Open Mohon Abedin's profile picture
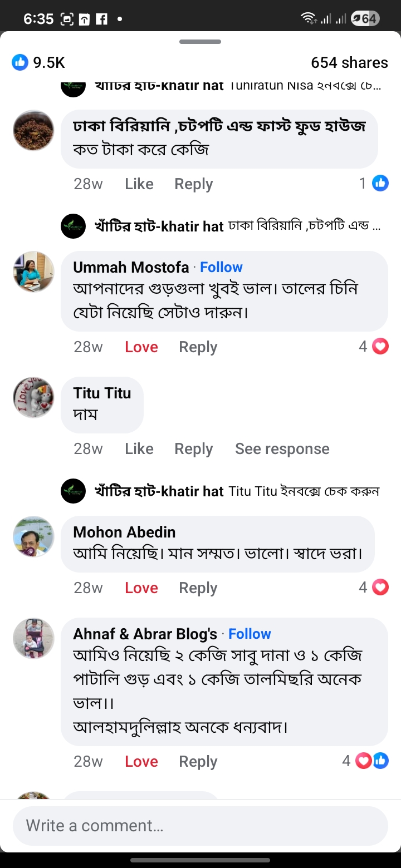Viewport: 401px width, 868px height. (33, 536)
